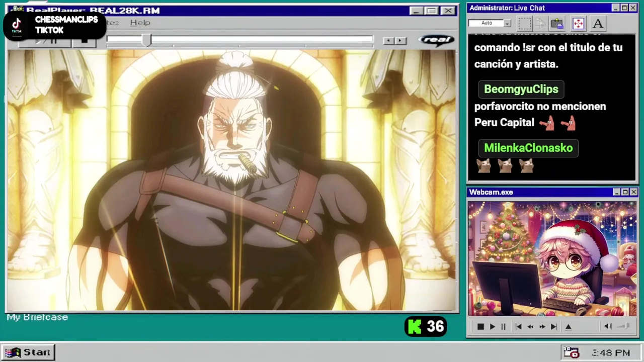Click the red four-arrows full screen icon
644x362 pixels.
pos(578,24)
